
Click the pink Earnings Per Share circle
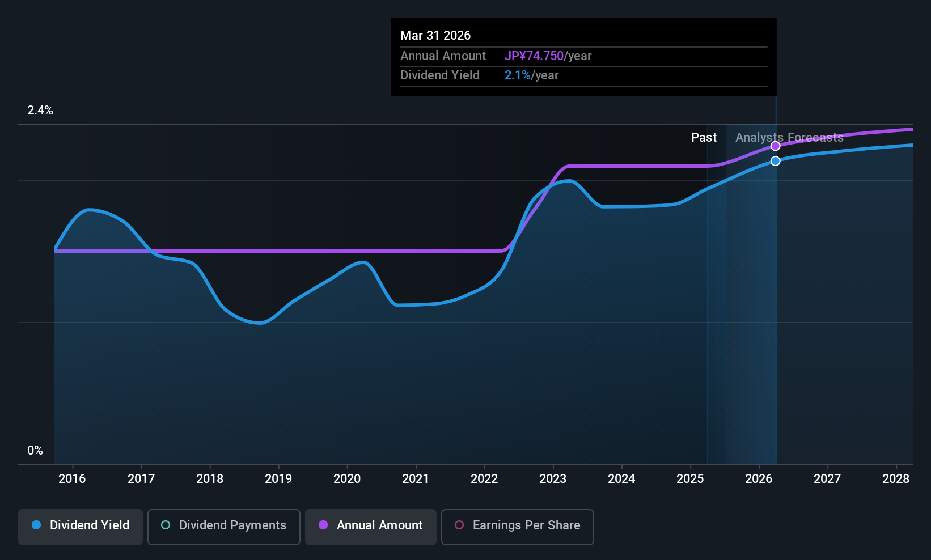(x=459, y=525)
